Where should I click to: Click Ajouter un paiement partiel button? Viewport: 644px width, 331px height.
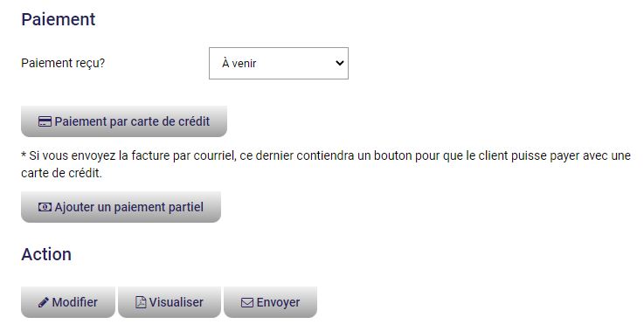coord(121,207)
